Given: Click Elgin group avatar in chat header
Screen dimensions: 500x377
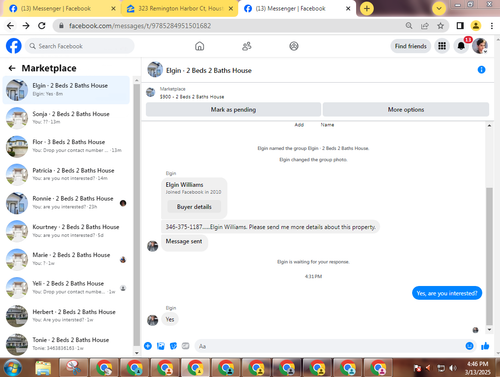Looking at the screenshot, I should pyautogui.click(x=155, y=70).
